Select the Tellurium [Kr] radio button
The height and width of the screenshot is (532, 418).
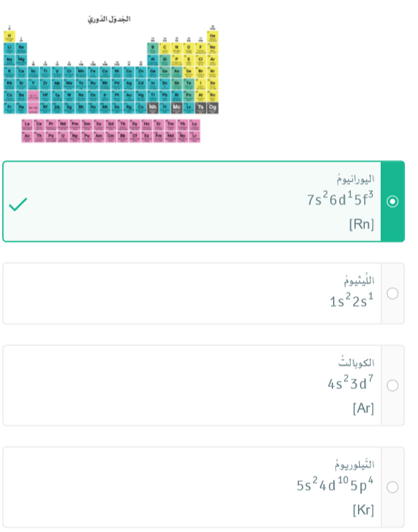(x=392, y=487)
